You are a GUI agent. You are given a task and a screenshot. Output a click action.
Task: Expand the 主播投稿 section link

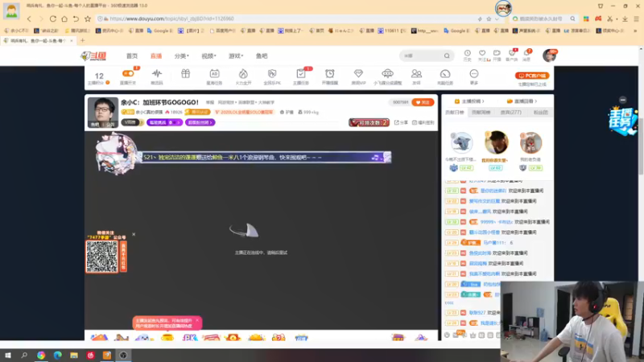click(x=469, y=101)
